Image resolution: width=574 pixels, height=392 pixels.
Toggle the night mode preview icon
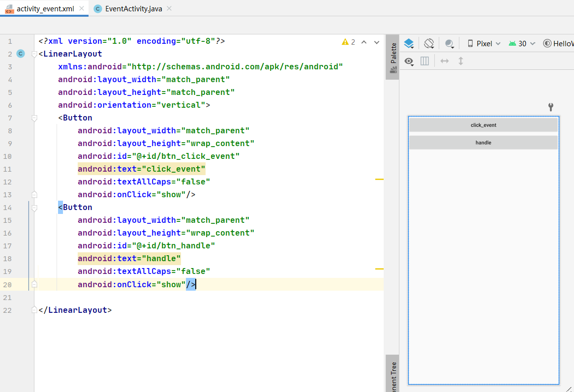click(450, 44)
